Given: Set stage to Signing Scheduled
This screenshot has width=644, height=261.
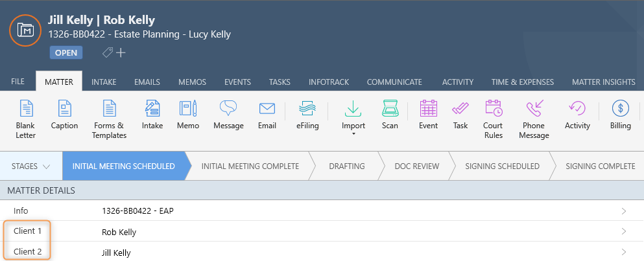Looking at the screenshot, I should [x=503, y=166].
